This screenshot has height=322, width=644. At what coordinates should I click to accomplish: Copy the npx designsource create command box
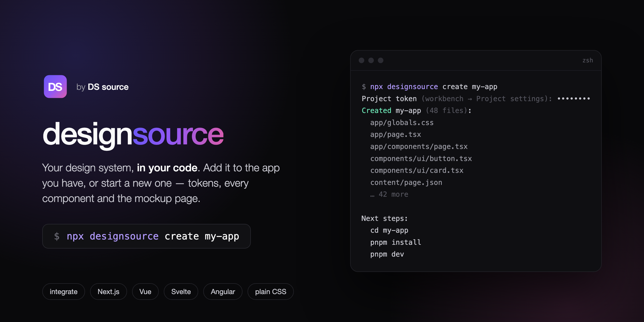146,236
